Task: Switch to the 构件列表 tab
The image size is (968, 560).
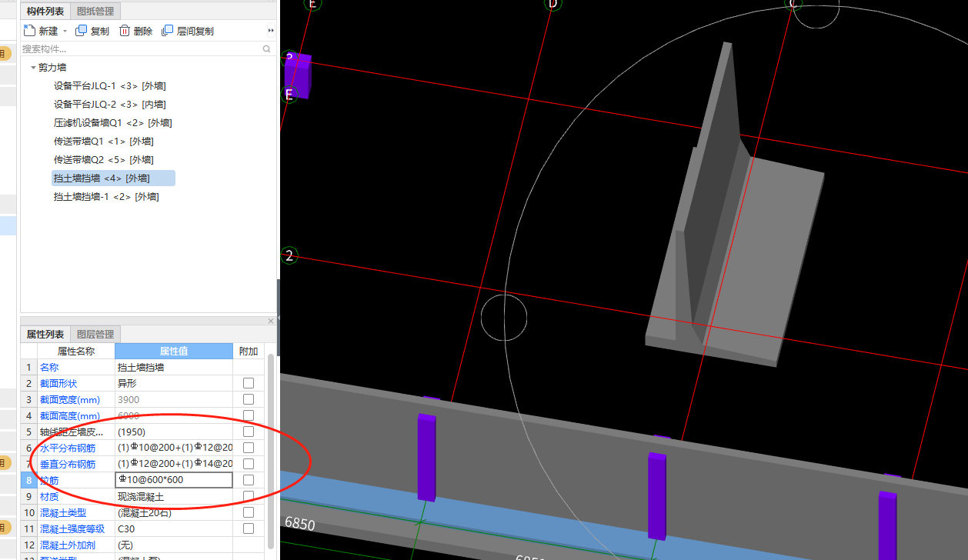Action: point(45,11)
